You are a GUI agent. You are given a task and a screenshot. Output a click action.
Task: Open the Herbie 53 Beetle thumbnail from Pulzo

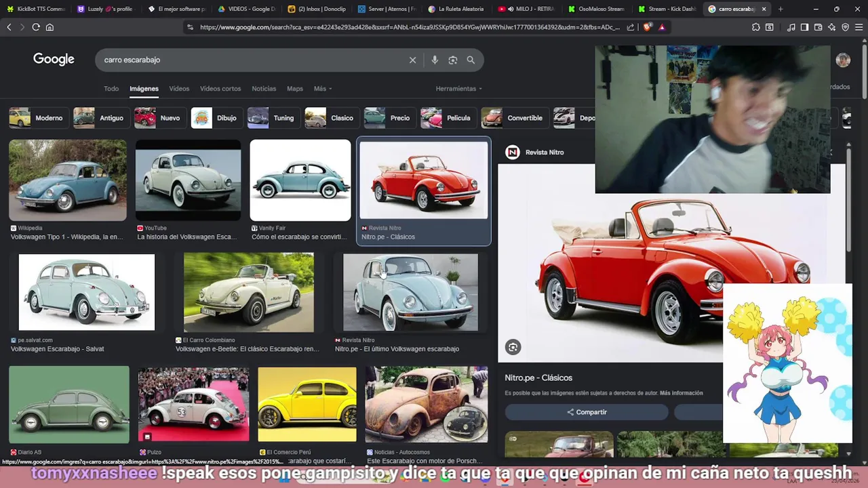point(193,404)
